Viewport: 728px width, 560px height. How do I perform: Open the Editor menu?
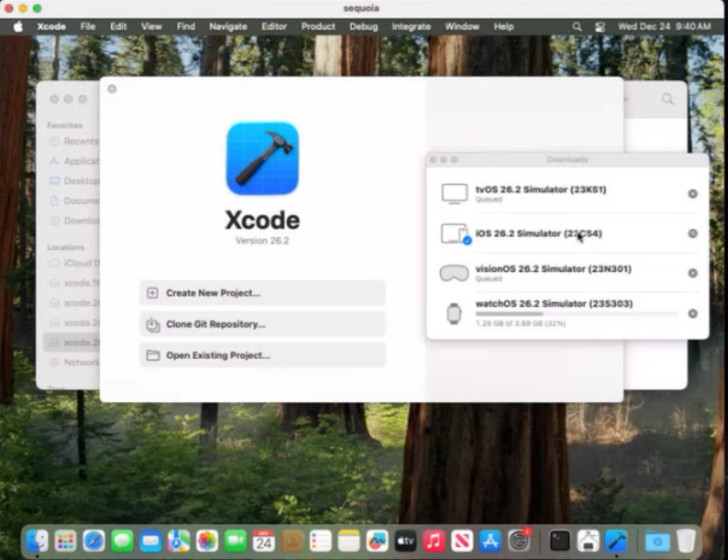pos(274,27)
